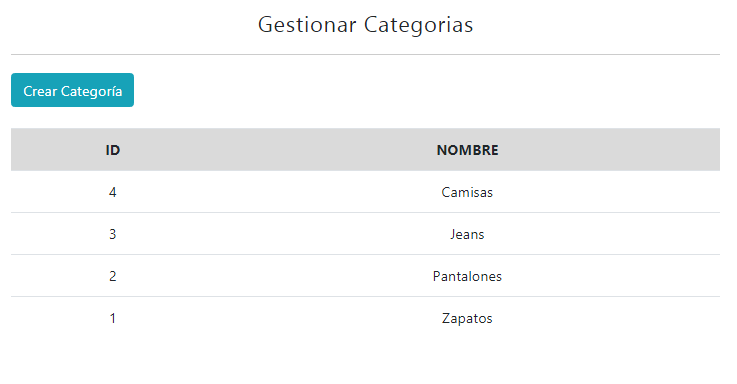Click the word Gestionar in the heading
This screenshot has width=737, height=384.
(307, 24)
